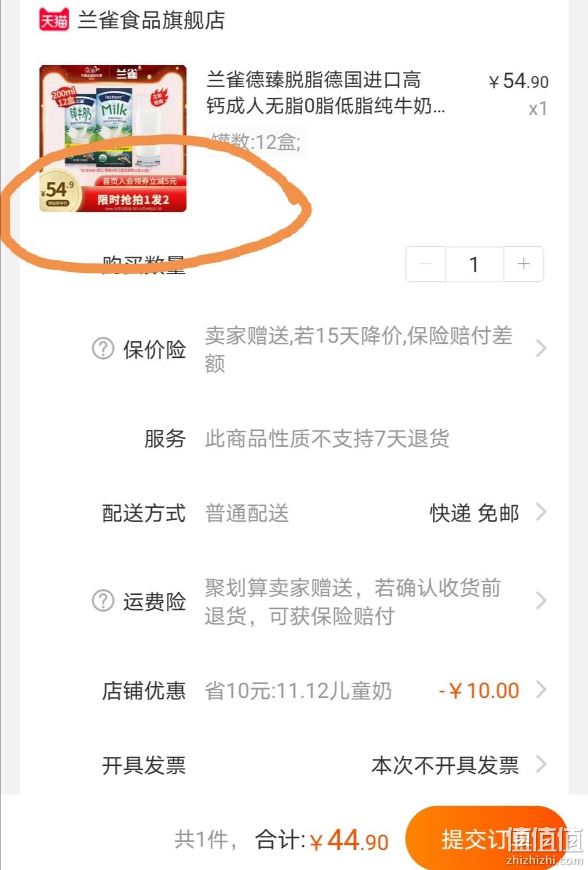Open the 开具发票 invoice chevron
Viewport: 588px width, 870px height.
541,764
